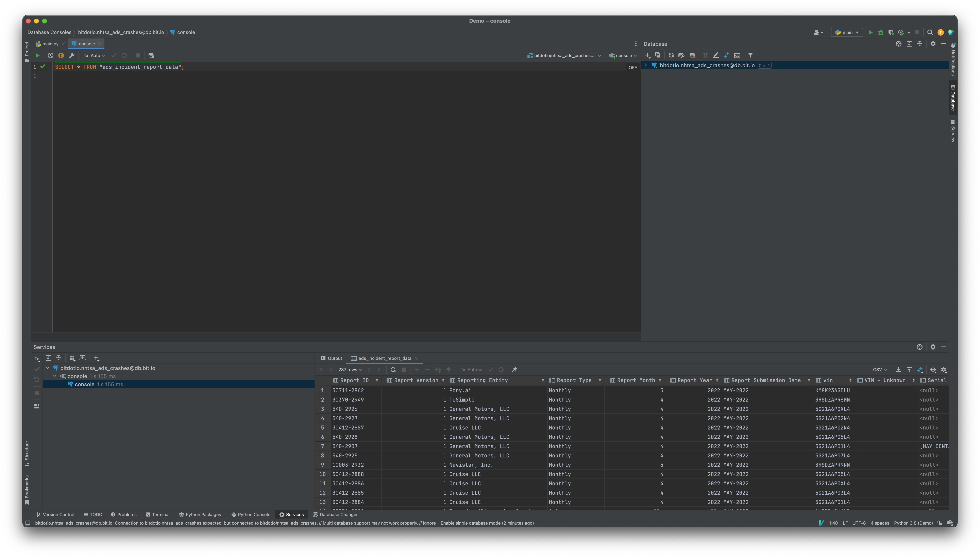Open console settings wrench icon

click(x=71, y=55)
